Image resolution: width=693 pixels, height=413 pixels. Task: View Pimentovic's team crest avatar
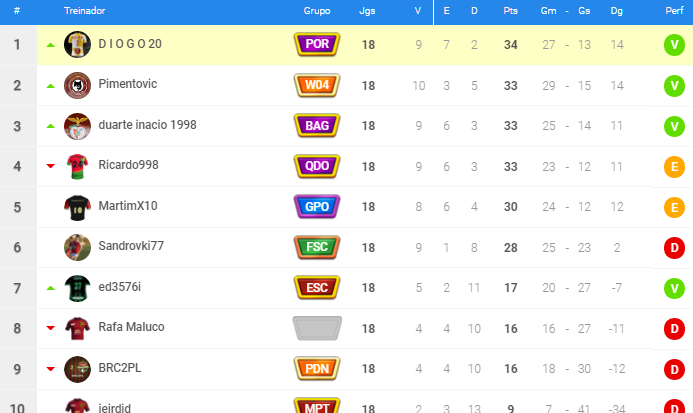coord(77,85)
